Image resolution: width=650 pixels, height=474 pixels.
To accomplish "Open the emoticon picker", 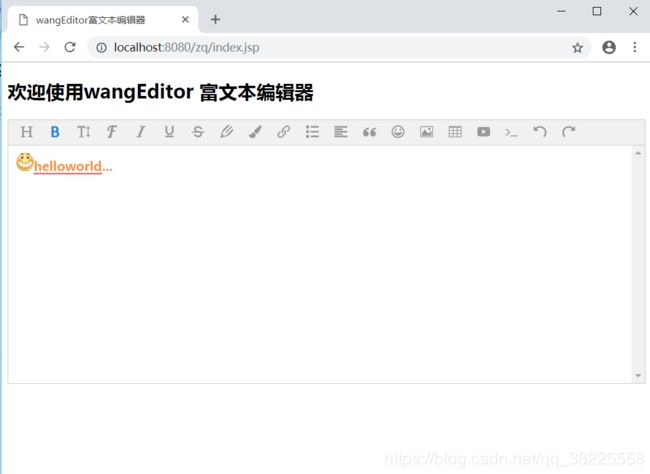I will tap(398, 132).
